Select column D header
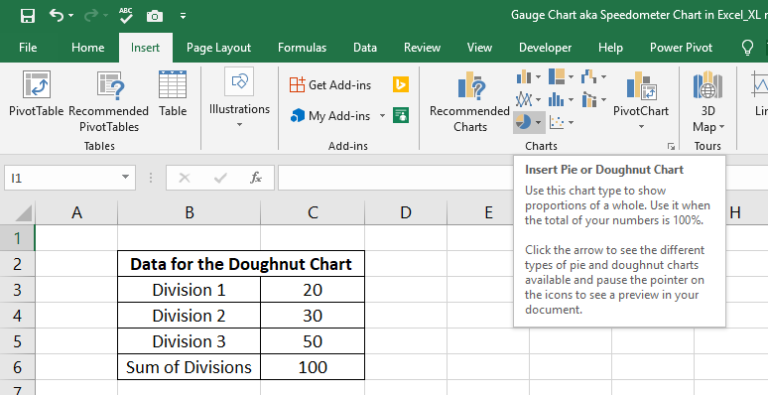 point(406,213)
